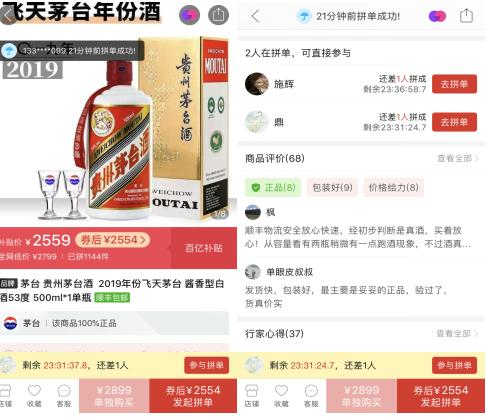Tap the share icon on left product page
Image resolution: width=486 pixels, height=417 pixels.
[x=218, y=15]
